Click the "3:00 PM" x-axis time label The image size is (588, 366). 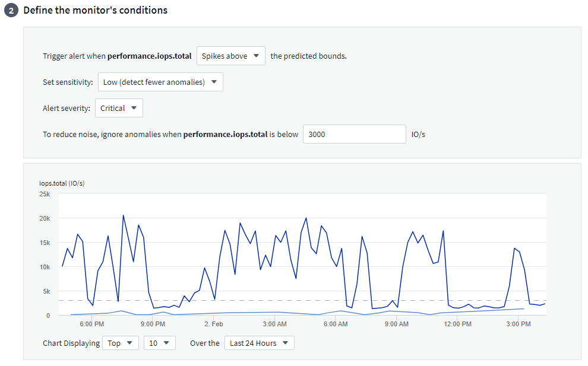click(x=519, y=324)
